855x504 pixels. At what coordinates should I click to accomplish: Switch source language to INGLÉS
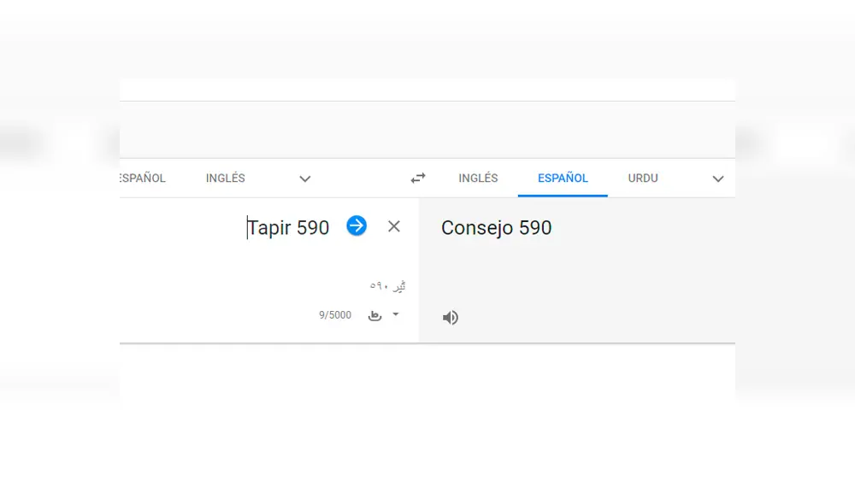coord(225,178)
